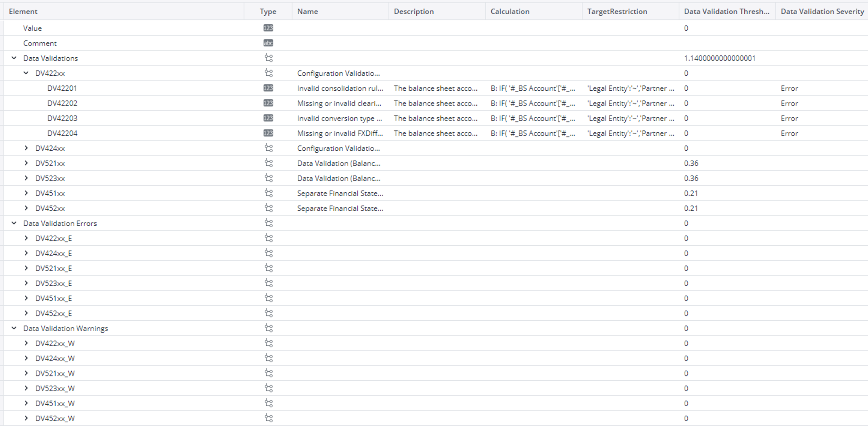Click numeric type icon of DV42204

pos(268,133)
